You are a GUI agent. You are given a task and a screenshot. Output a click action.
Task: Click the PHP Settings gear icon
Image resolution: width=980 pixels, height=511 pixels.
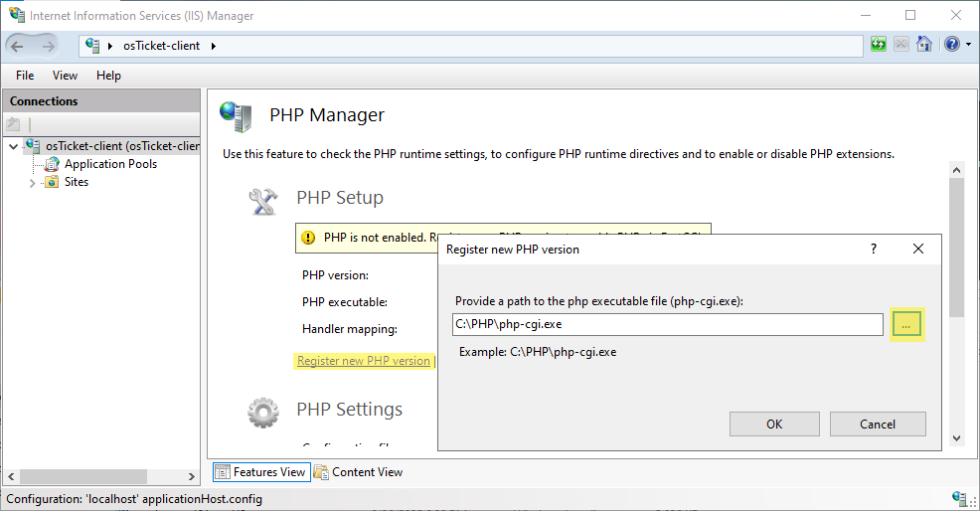coord(263,413)
